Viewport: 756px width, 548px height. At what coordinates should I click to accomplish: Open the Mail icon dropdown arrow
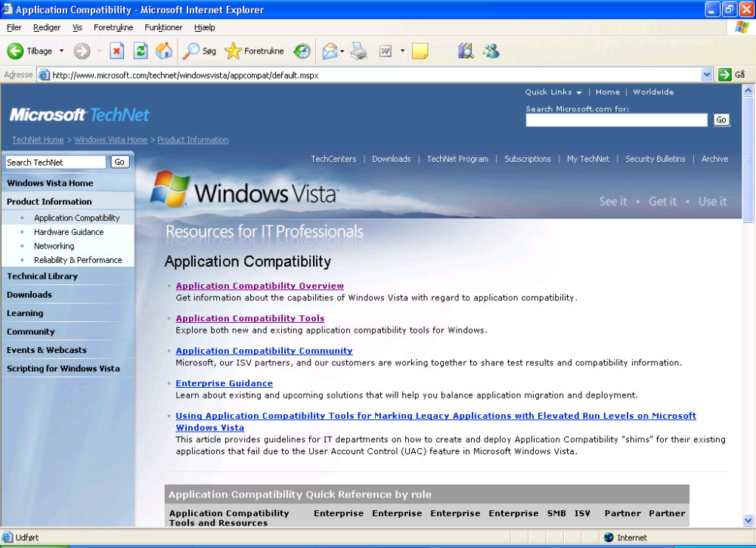pos(342,51)
